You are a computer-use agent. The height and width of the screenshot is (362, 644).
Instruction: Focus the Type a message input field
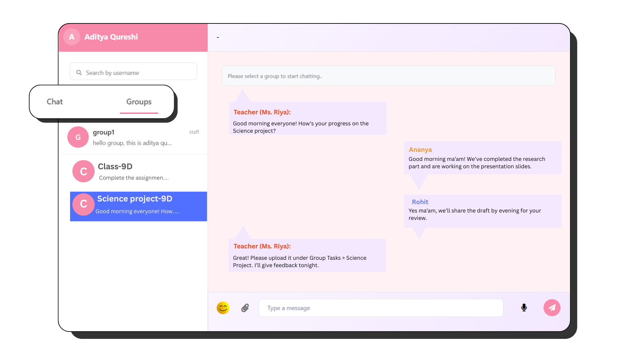click(381, 308)
